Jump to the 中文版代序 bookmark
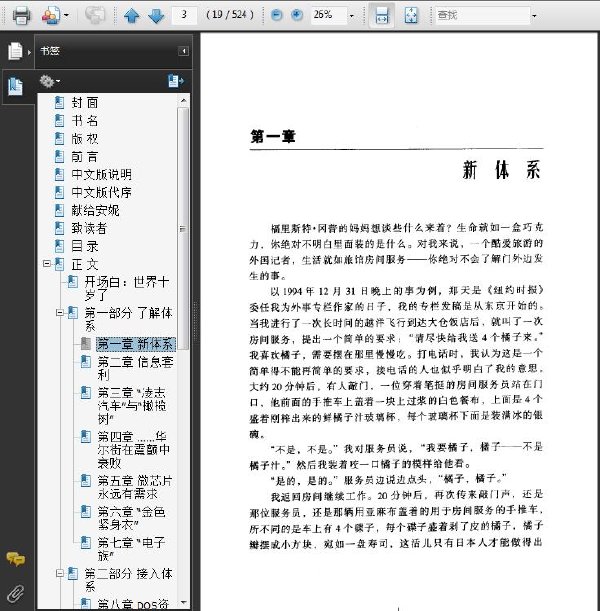The height and width of the screenshot is (611, 600). pyautogui.click(x=101, y=192)
